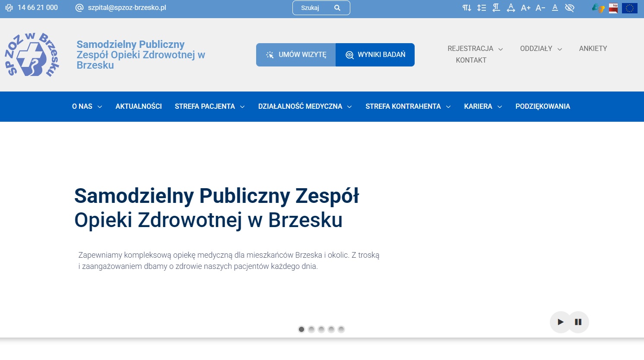Increase font size with the A+ icon
The image size is (644, 360).
point(525,8)
